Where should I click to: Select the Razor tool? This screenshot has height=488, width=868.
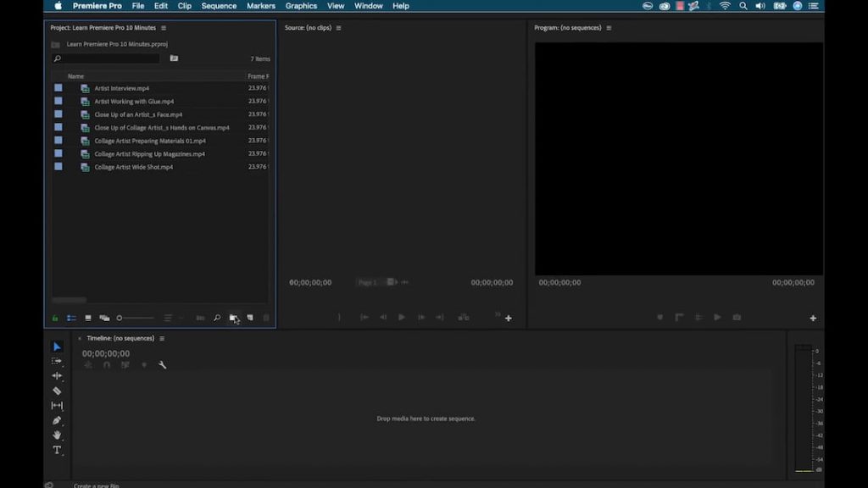click(x=57, y=391)
